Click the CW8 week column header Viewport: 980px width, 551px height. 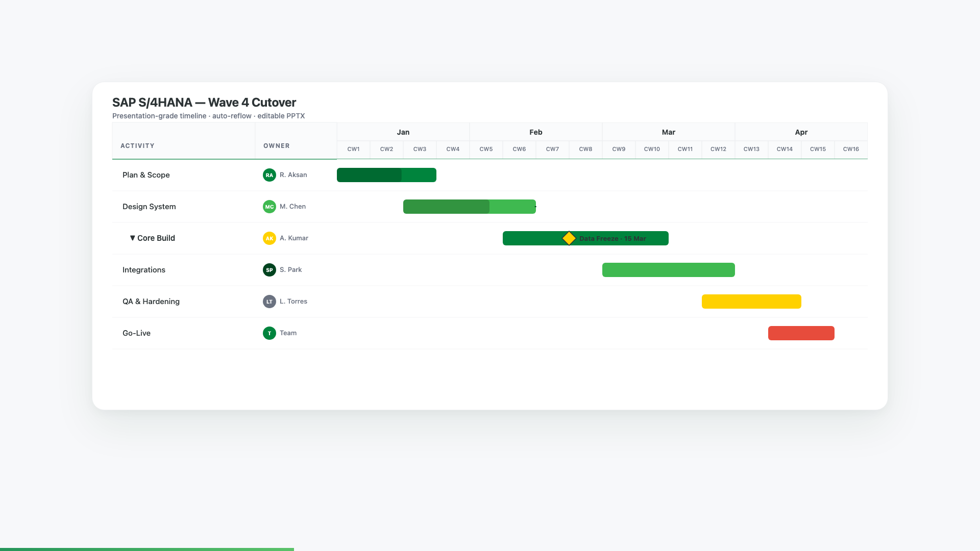585,149
